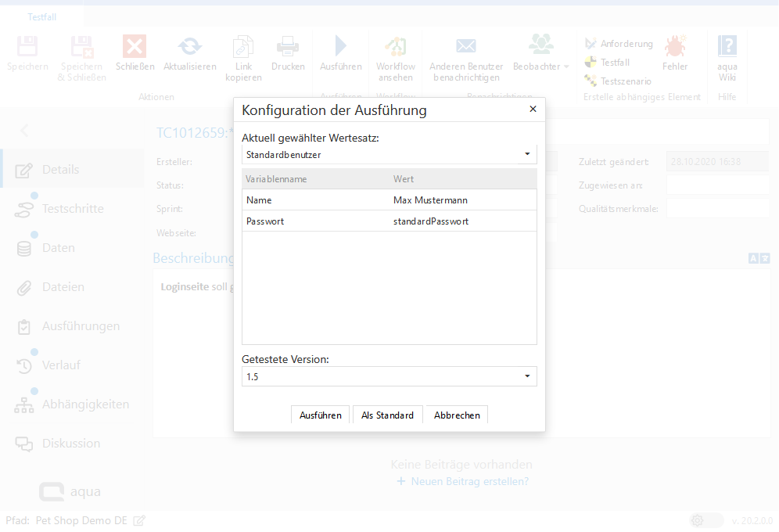Click the Link kopieren icon
This screenshot has width=779, height=532.
(x=243, y=47)
